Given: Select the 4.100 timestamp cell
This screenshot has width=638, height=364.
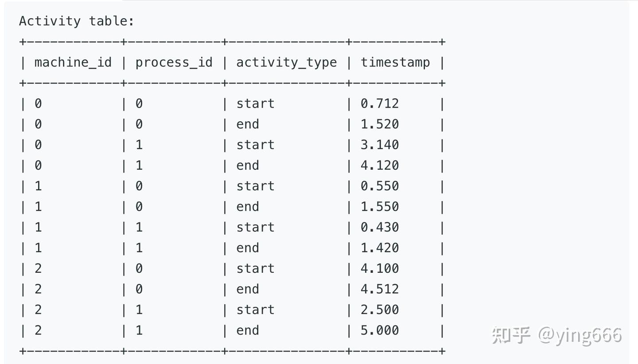Looking at the screenshot, I should point(380,268).
